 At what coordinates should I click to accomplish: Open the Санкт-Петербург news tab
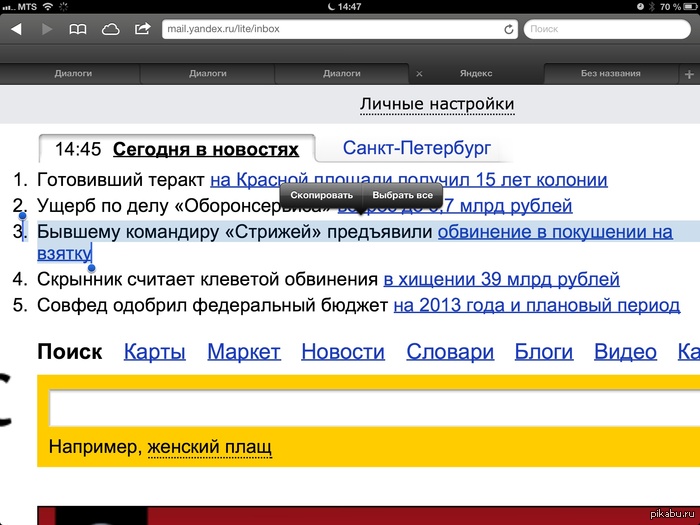click(x=416, y=149)
